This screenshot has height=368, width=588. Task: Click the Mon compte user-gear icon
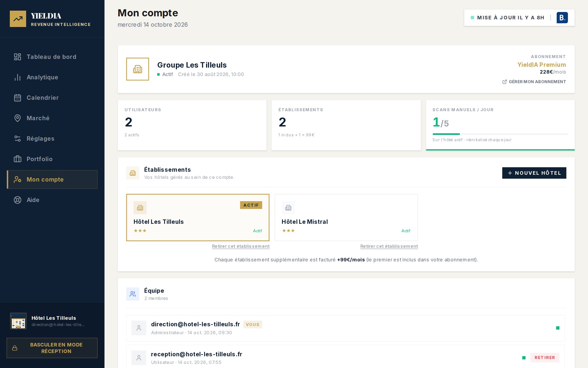tap(17, 179)
